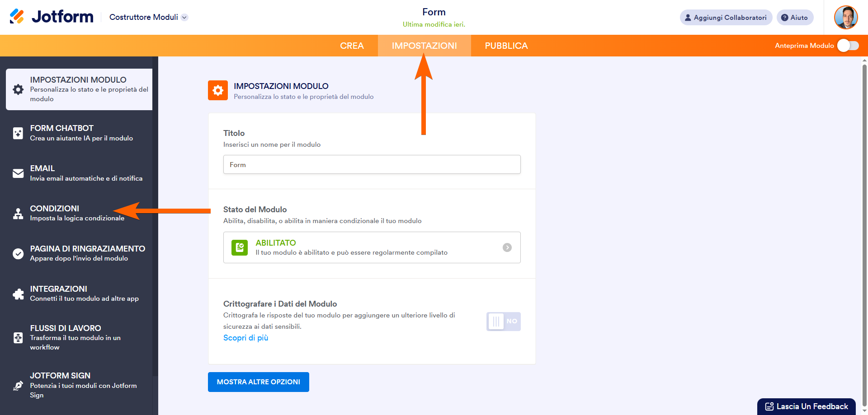Viewport: 868px width, 415px height.
Task: Click the Jotform wordmark text
Action: (62, 17)
